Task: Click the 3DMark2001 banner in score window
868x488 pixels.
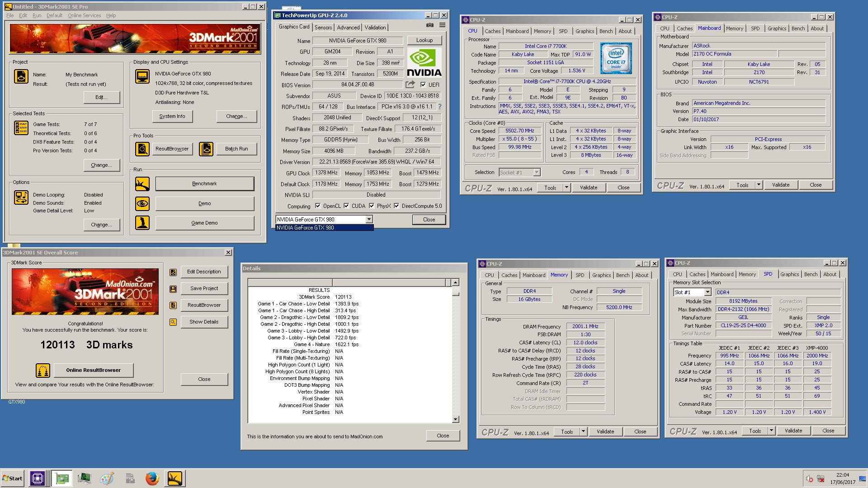Action: coord(85,291)
